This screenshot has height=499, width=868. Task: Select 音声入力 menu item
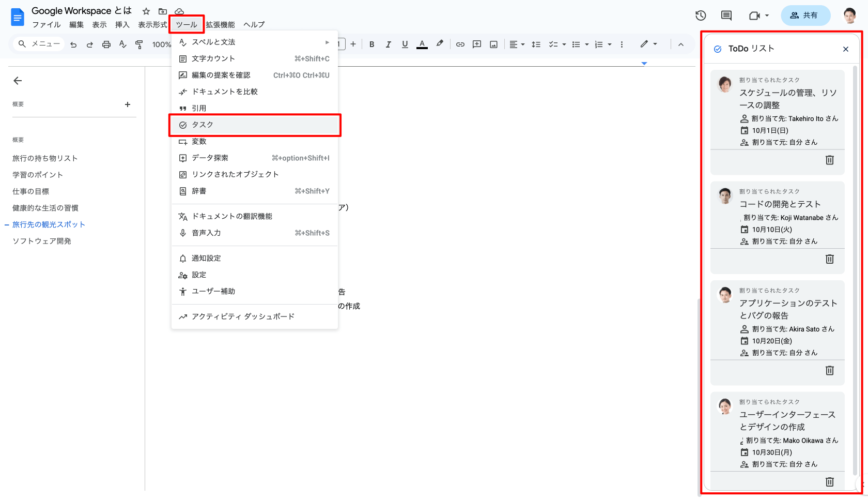(255, 233)
